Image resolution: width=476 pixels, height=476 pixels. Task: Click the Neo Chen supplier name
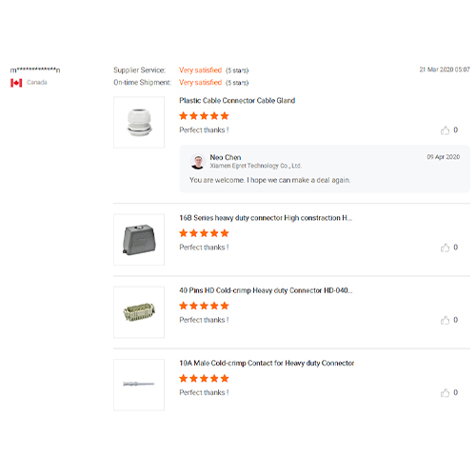click(226, 157)
